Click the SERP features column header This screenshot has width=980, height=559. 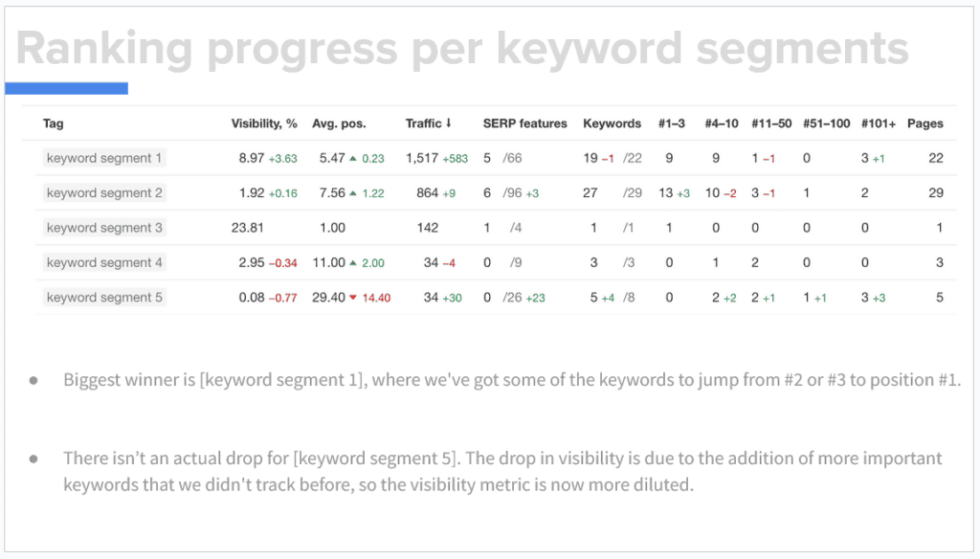pos(525,123)
